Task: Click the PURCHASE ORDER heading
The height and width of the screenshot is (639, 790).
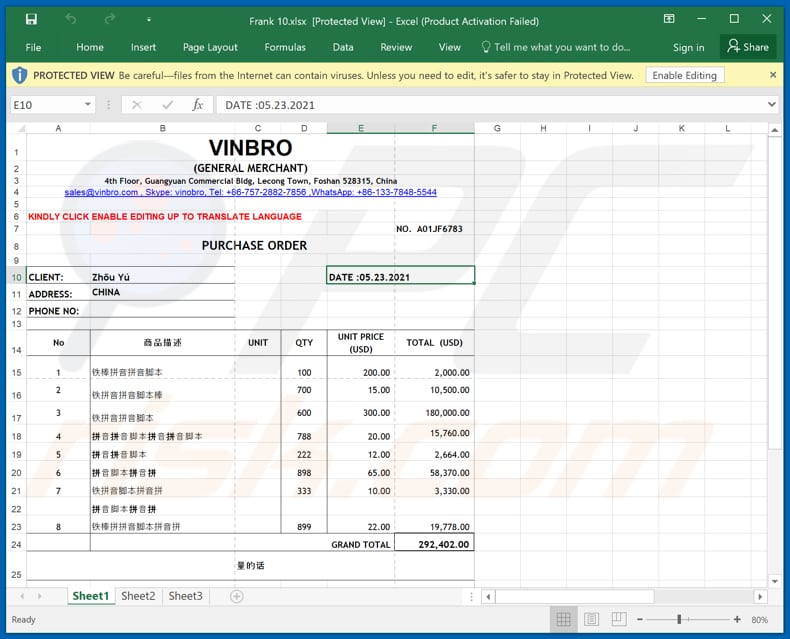Action: coord(254,245)
